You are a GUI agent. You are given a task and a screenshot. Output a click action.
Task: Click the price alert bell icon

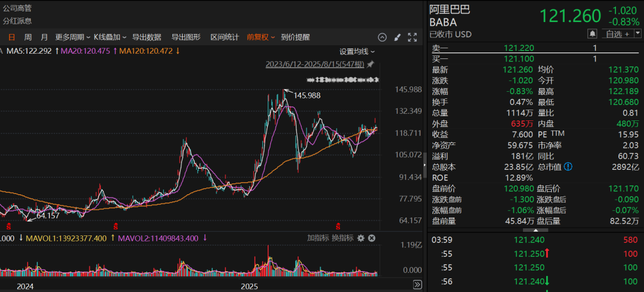593,34
